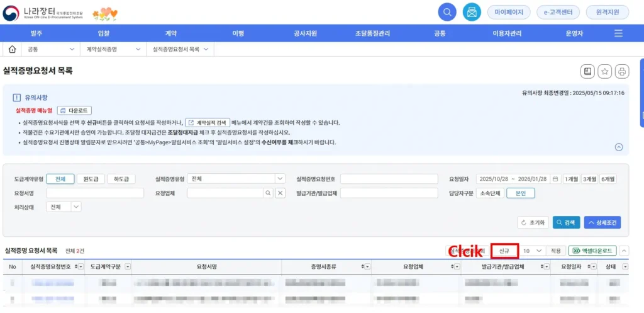Open the 입찰 menu in navigation bar
Viewport: 644px width, 313px height.
click(x=104, y=33)
